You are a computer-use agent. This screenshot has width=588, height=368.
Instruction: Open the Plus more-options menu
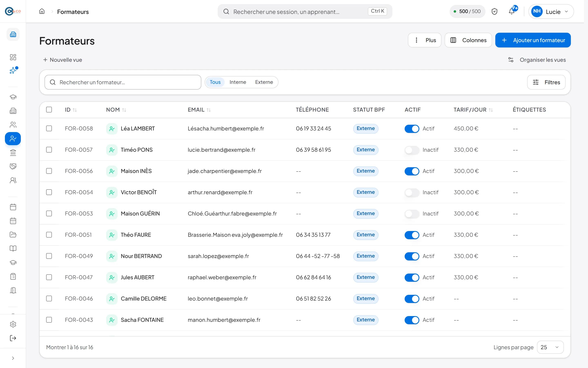click(424, 40)
